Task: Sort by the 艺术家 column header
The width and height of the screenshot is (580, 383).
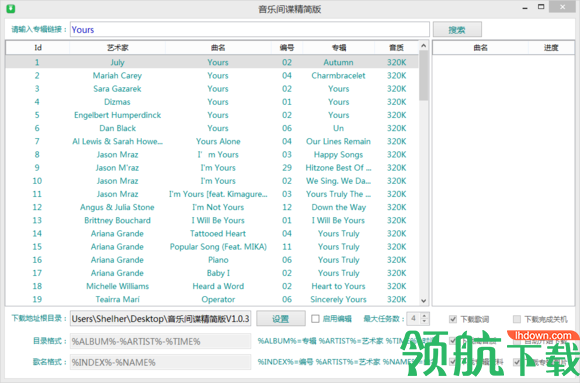Action: click(118, 47)
